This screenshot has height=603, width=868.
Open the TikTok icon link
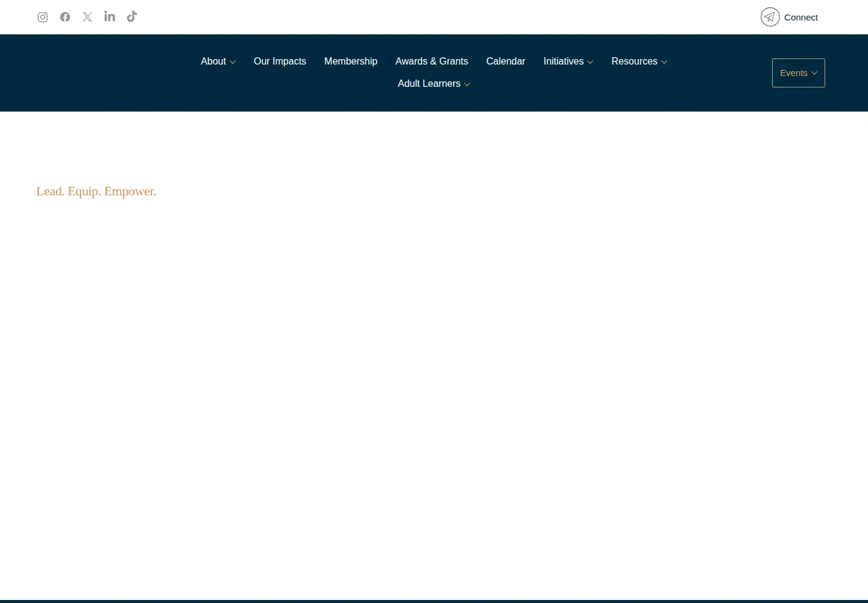[132, 16]
